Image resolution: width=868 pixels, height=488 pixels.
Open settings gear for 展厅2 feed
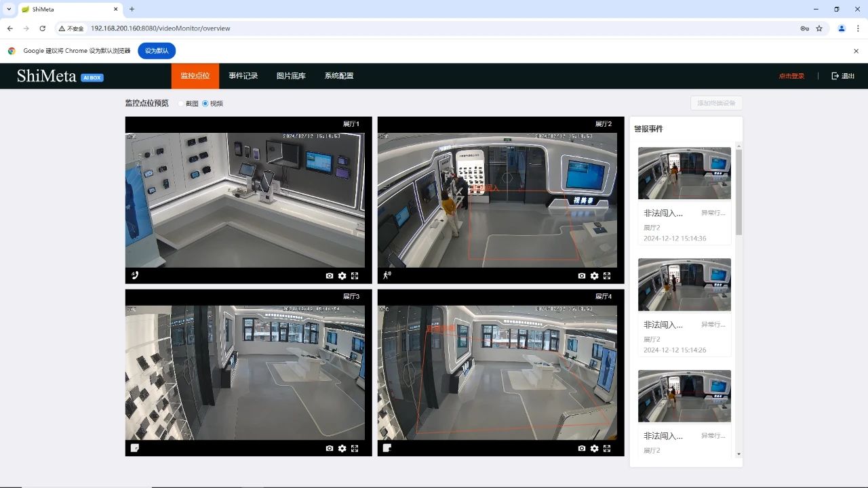595,276
